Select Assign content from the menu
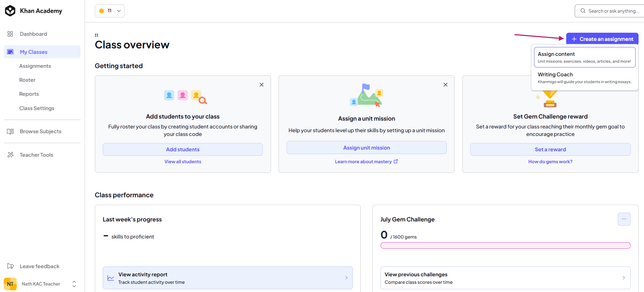The width and height of the screenshot is (644, 292). click(585, 57)
